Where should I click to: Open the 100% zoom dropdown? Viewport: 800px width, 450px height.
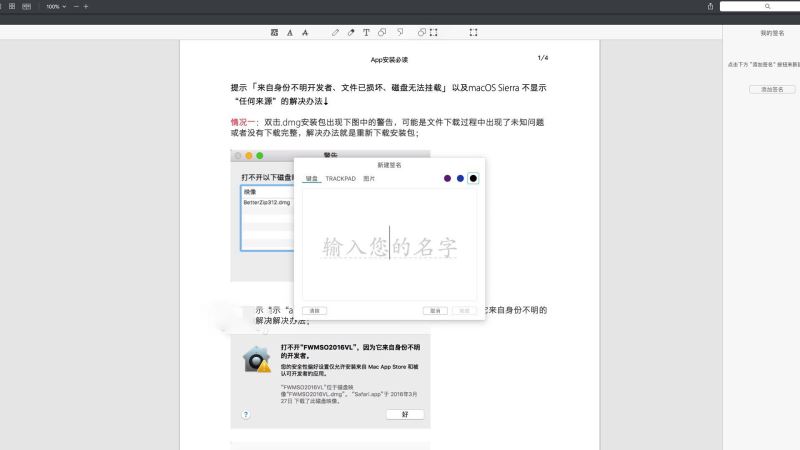56,7
